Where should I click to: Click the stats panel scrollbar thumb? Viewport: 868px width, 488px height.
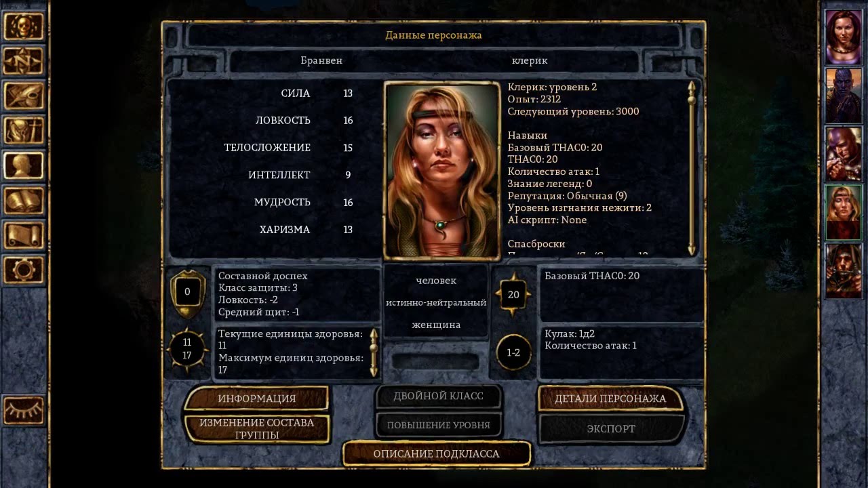point(692,100)
